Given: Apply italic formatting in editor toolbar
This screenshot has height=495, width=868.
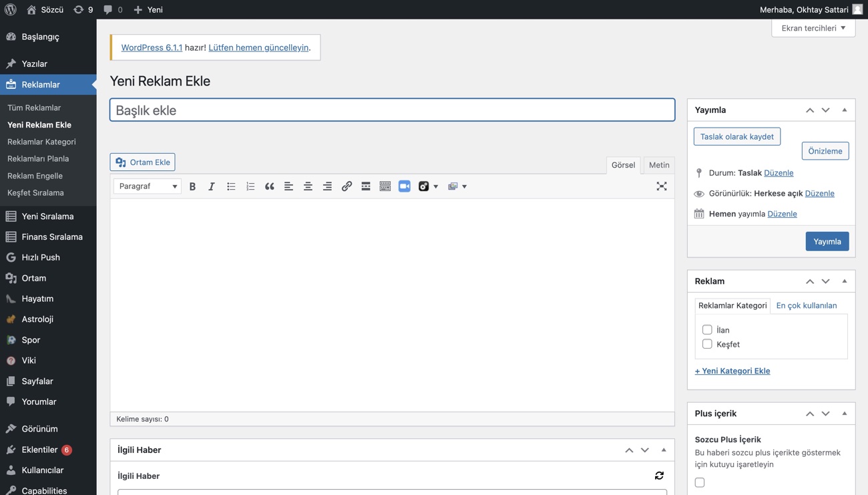Looking at the screenshot, I should pyautogui.click(x=212, y=186).
